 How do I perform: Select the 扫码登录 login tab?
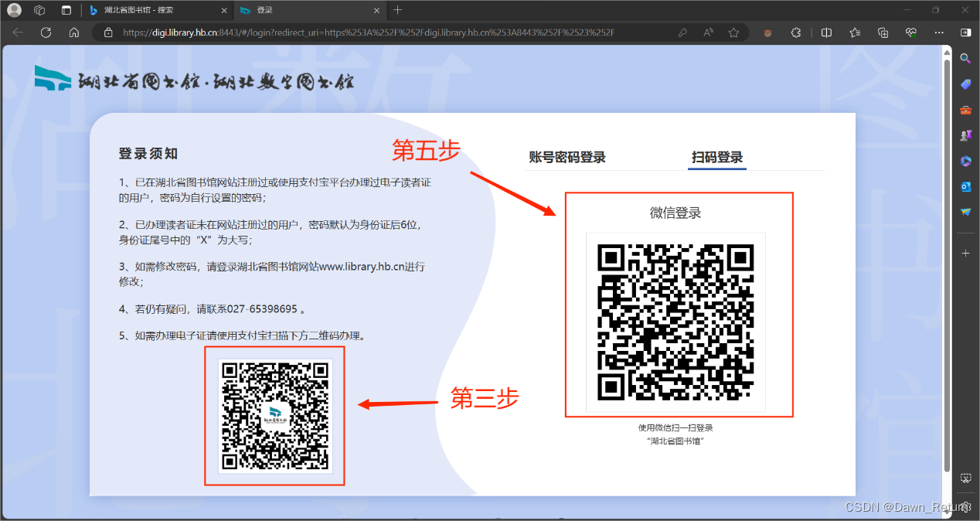718,157
